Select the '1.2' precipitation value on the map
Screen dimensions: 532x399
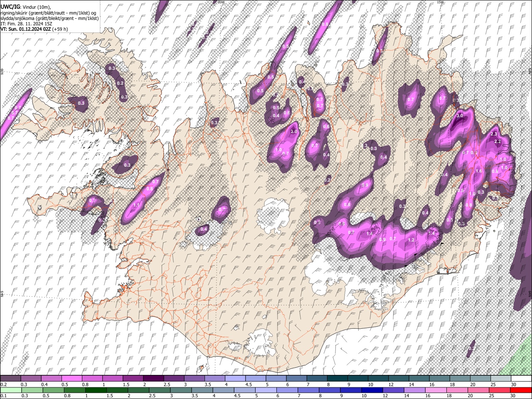coord(411,240)
